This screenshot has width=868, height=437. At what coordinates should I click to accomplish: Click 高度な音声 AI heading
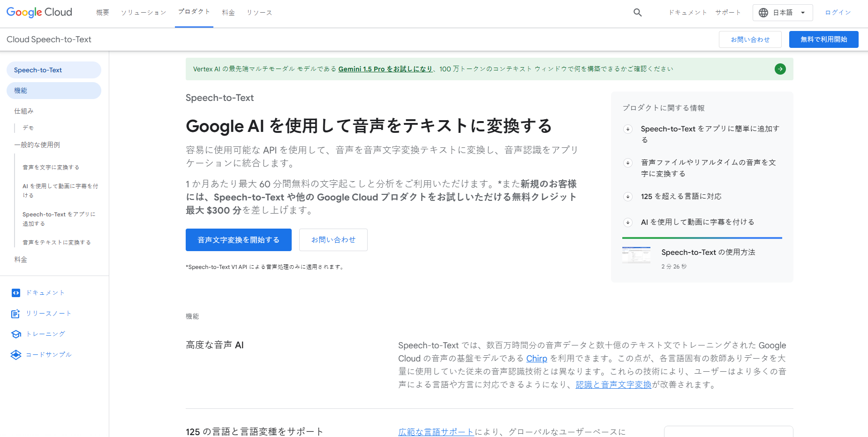tap(215, 345)
